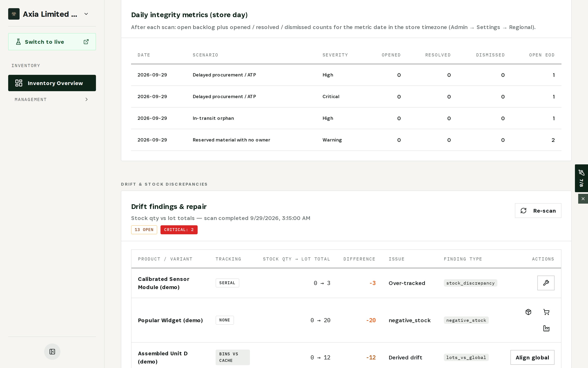Click the Warning severity cell
Viewport: 588px width, 368px height.
point(332,140)
